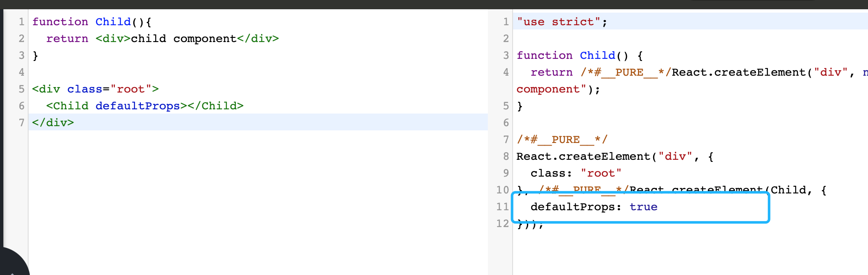Select 'Child' name on output line 3
The image size is (868, 275).
tap(598, 56)
